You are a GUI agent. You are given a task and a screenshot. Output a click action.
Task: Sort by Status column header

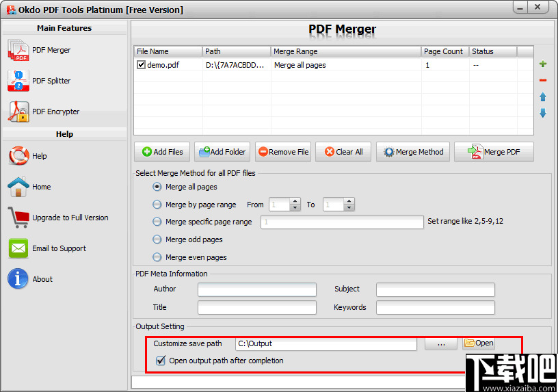click(493, 51)
